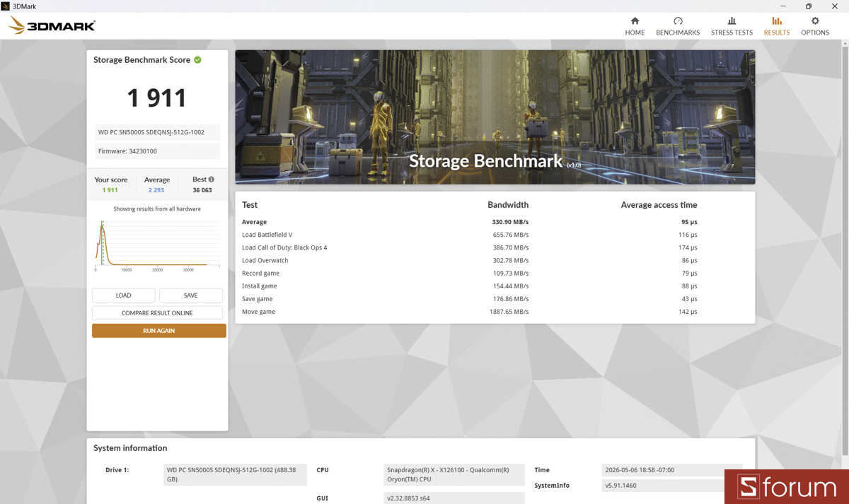Click the Test column header
This screenshot has width=849, height=504.
[250, 205]
